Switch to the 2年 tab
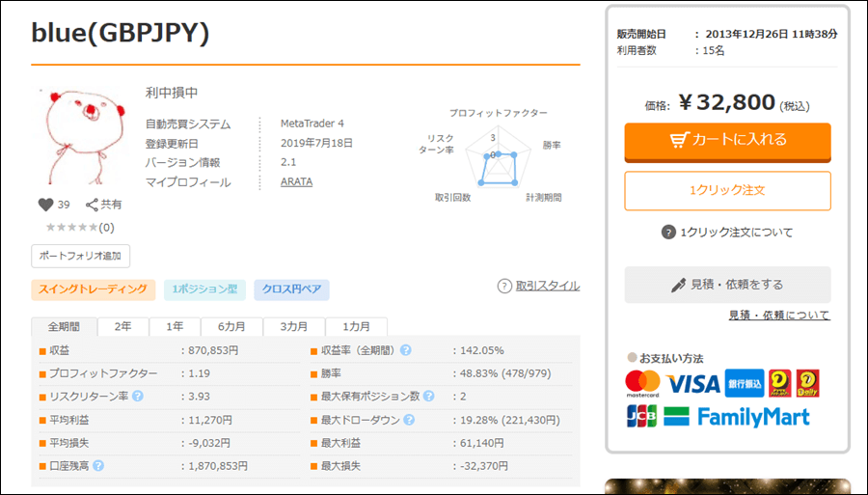The height and width of the screenshot is (495, 868). 122,326
